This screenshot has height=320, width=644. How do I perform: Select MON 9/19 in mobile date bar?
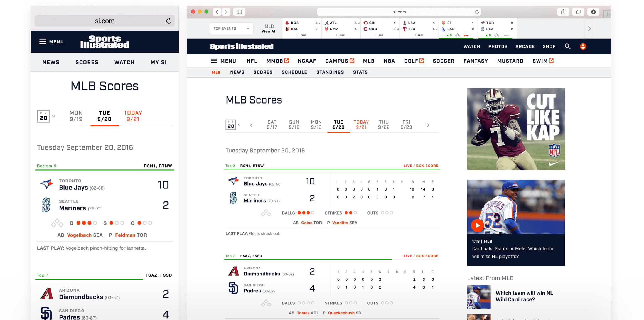tap(76, 116)
